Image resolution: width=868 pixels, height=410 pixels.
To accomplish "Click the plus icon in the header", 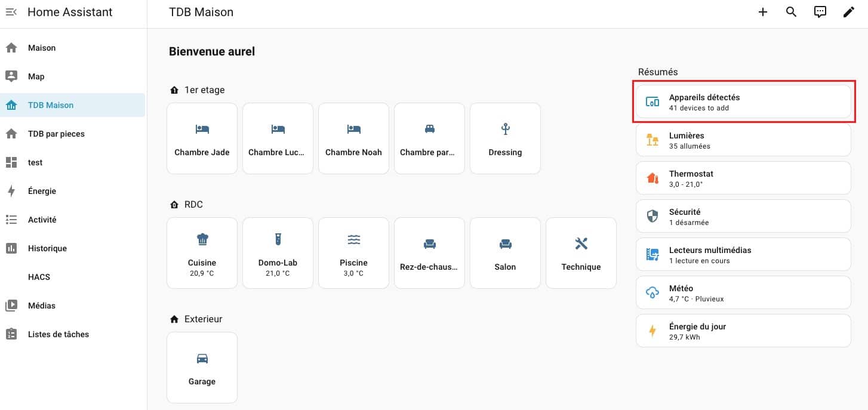I will (762, 12).
